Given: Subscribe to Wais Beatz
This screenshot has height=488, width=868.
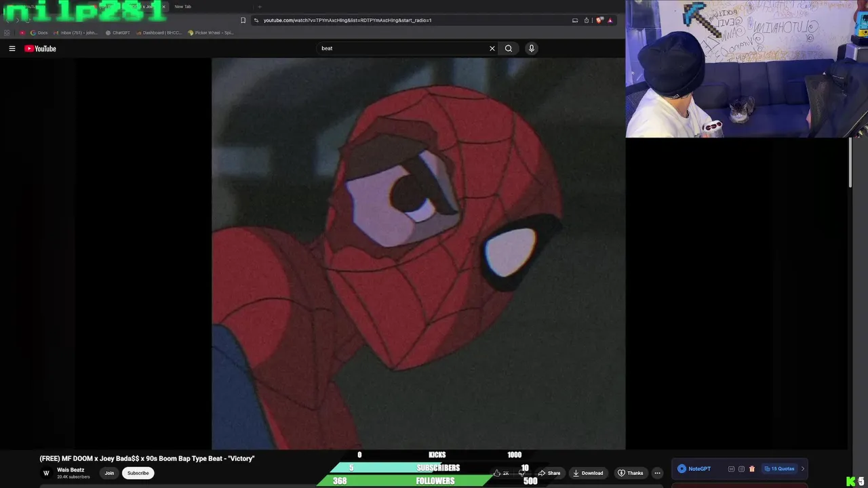Looking at the screenshot, I should tap(138, 473).
